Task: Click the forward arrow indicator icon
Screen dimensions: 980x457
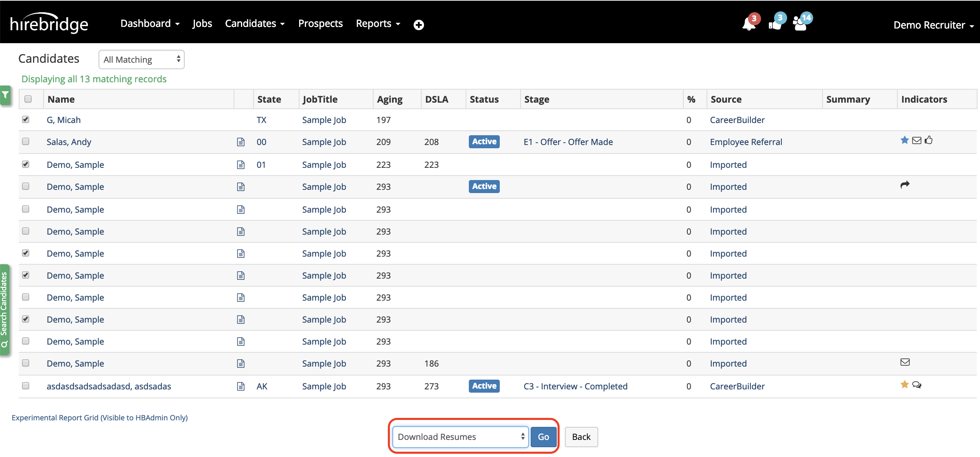Action: pos(905,185)
